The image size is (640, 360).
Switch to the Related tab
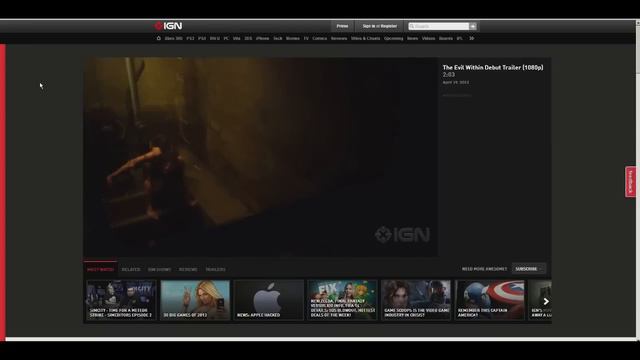[131, 269]
